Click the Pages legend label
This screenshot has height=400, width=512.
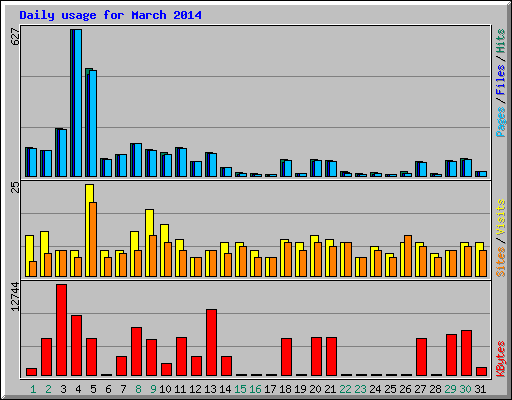click(500, 122)
